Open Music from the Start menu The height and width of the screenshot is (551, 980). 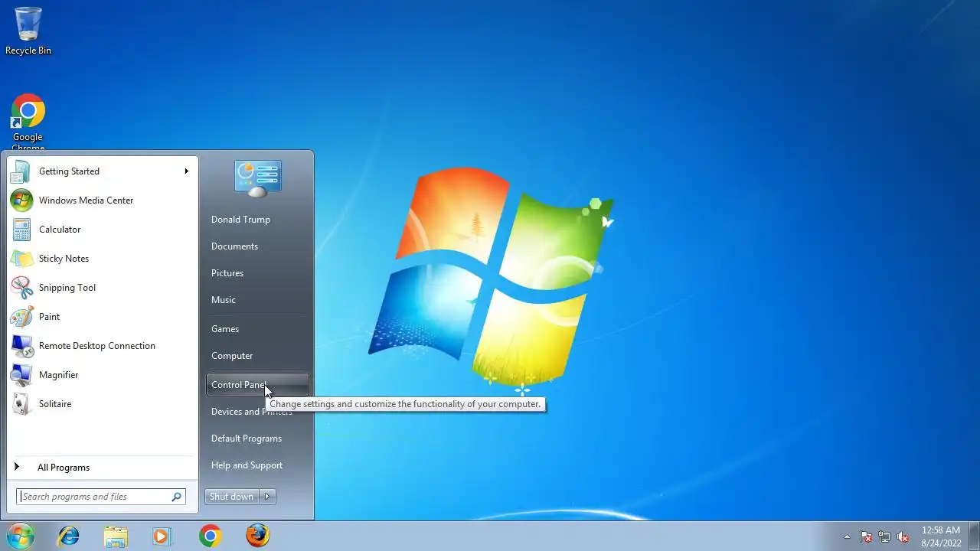click(x=224, y=300)
